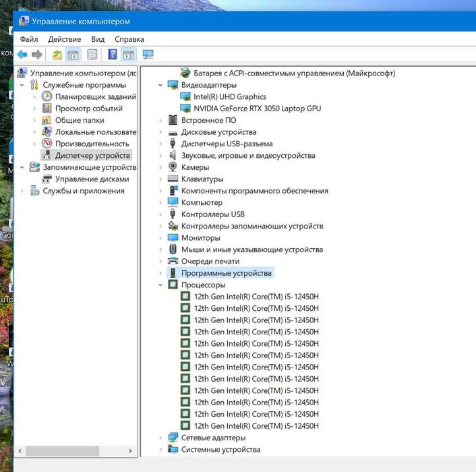Click the Общие папки icon
This screenshot has height=472, width=476.
tap(47, 120)
